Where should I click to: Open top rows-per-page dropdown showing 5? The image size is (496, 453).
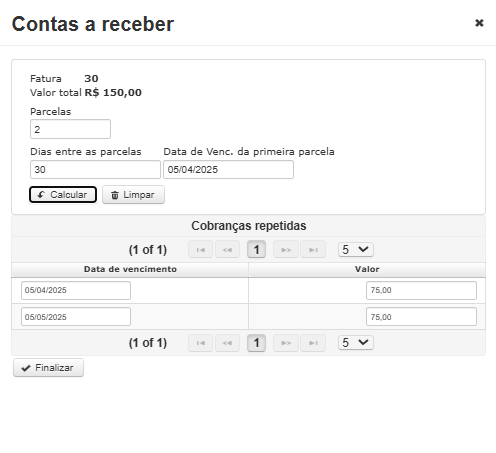356,249
